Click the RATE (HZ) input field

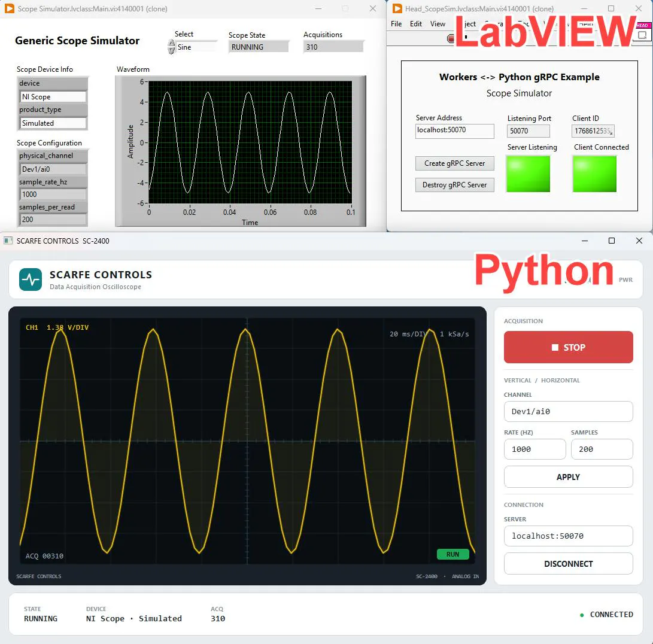pos(534,449)
